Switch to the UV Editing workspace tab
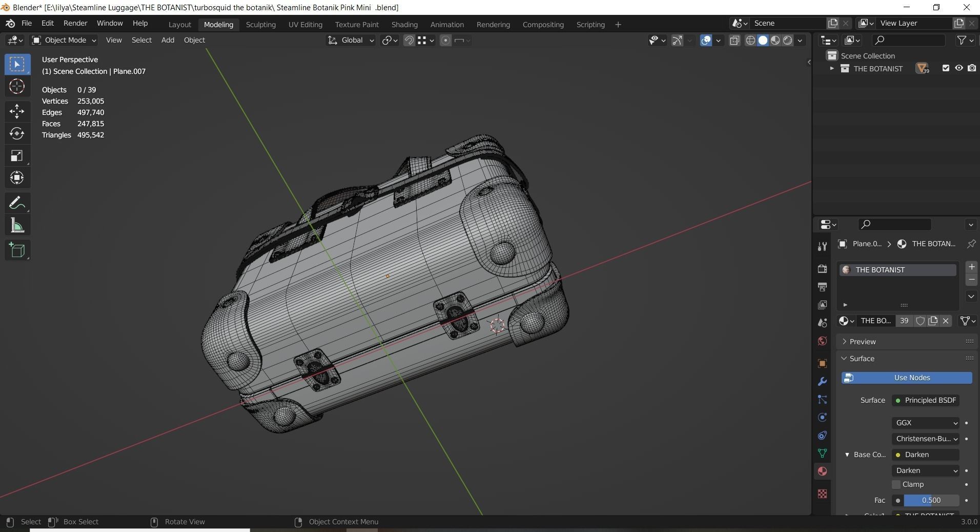The width and height of the screenshot is (980, 532). pyautogui.click(x=305, y=25)
